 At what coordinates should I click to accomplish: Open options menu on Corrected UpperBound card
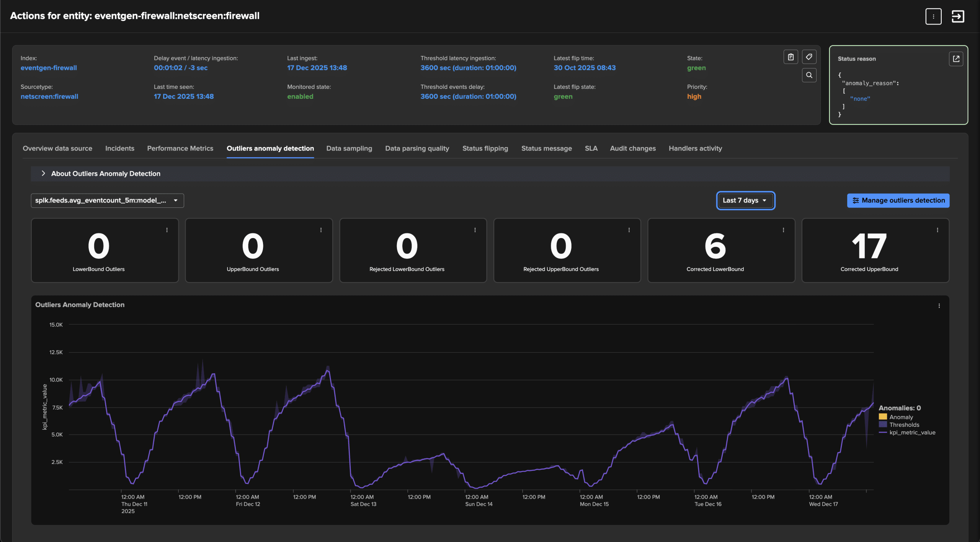(x=938, y=230)
